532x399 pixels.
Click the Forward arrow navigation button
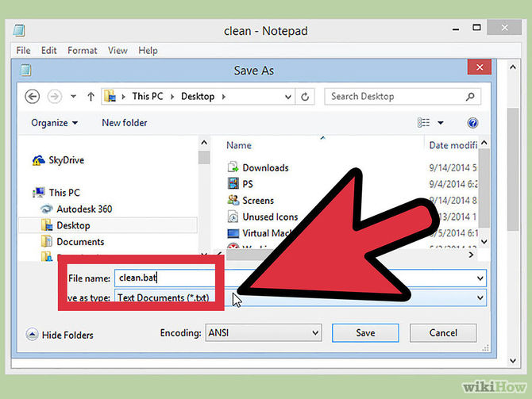coord(54,97)
